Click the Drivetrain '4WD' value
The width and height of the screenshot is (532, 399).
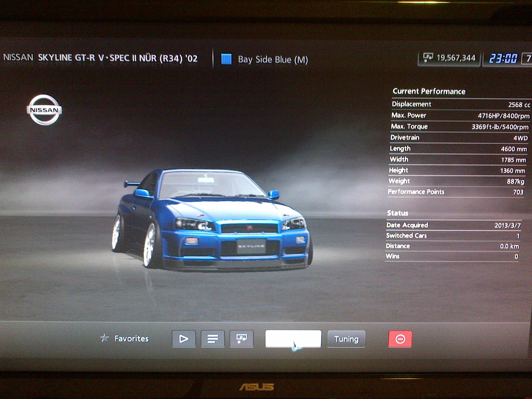[x=520, y=138]
